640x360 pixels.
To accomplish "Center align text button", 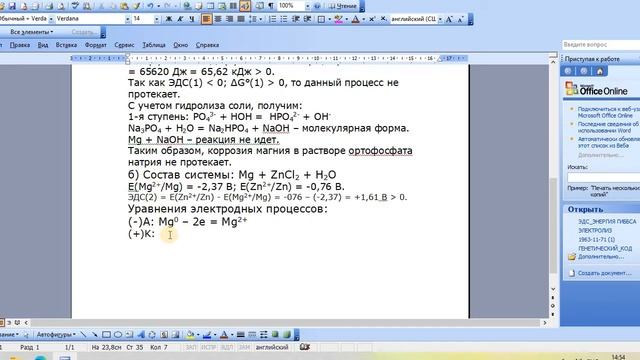I will pyautogui.click(x=218, y=19).
